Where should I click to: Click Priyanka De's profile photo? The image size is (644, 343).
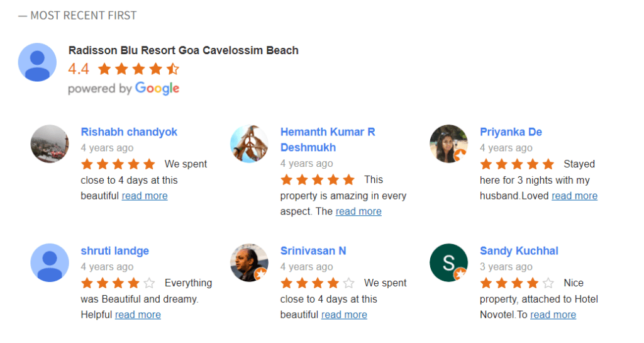point(448,143)
